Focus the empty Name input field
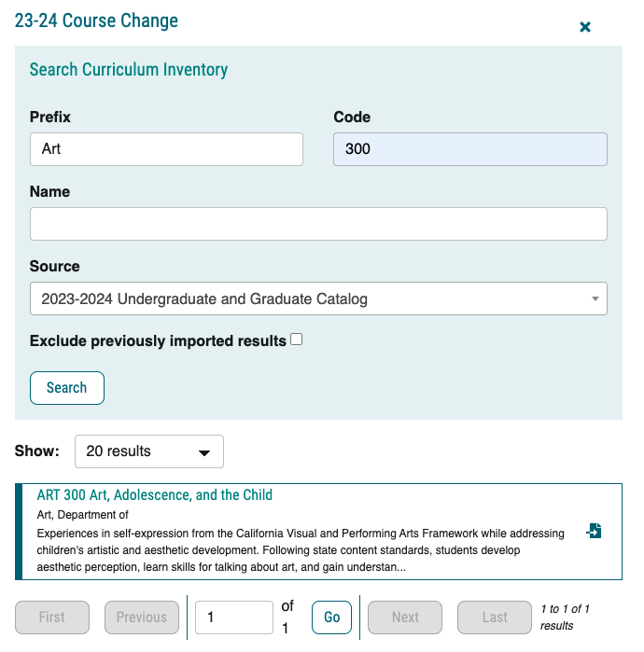Viewport: 644px width, 652px height. pyautogui.click(x=318, y=224)
